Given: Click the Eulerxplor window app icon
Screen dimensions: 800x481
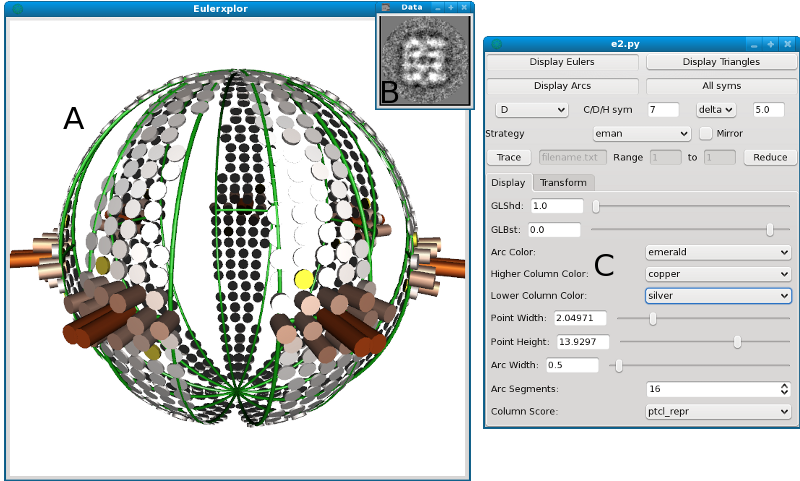Looking at the screenshot, I should point(17,9).
